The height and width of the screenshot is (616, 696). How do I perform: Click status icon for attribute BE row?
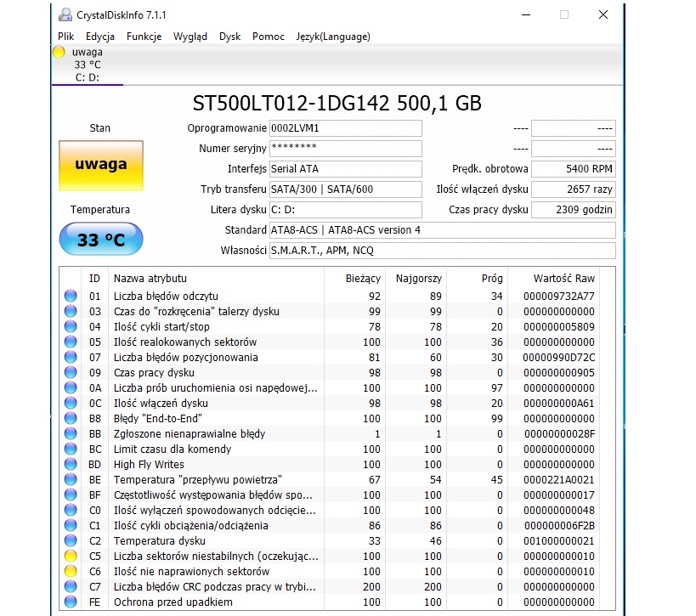tap(71, 479)
